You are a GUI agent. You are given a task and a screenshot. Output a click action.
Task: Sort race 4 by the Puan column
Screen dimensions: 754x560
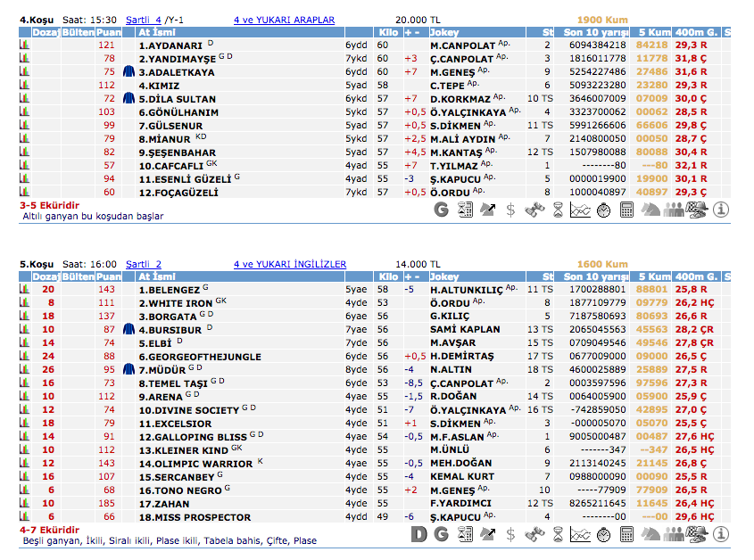(107, 32)
